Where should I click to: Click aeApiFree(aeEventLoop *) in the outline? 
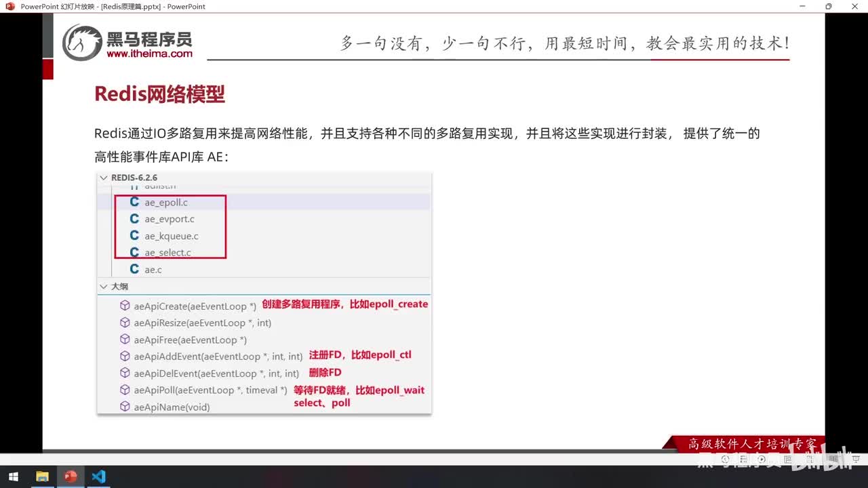tap(191, 340)
